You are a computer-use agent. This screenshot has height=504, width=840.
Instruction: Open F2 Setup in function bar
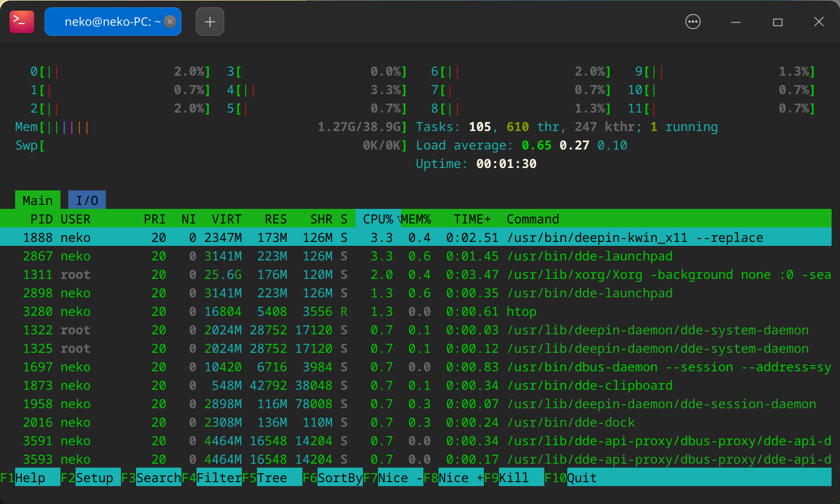coord(91,478)
